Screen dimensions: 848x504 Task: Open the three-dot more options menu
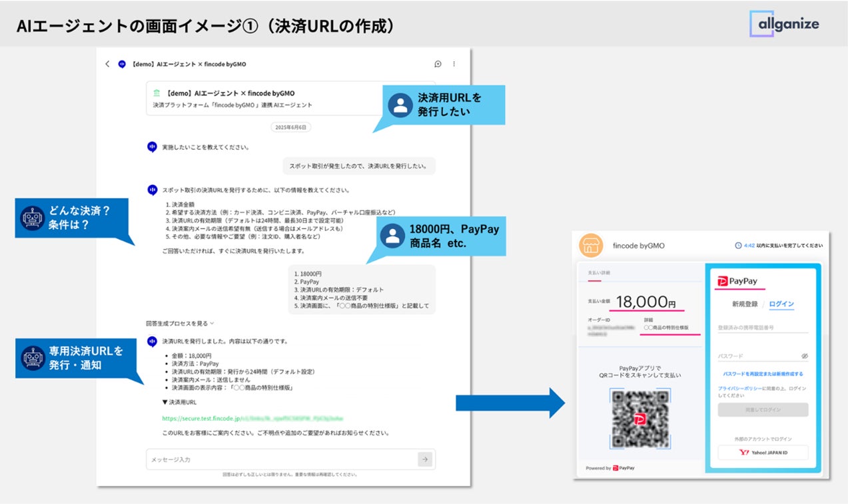454,64
